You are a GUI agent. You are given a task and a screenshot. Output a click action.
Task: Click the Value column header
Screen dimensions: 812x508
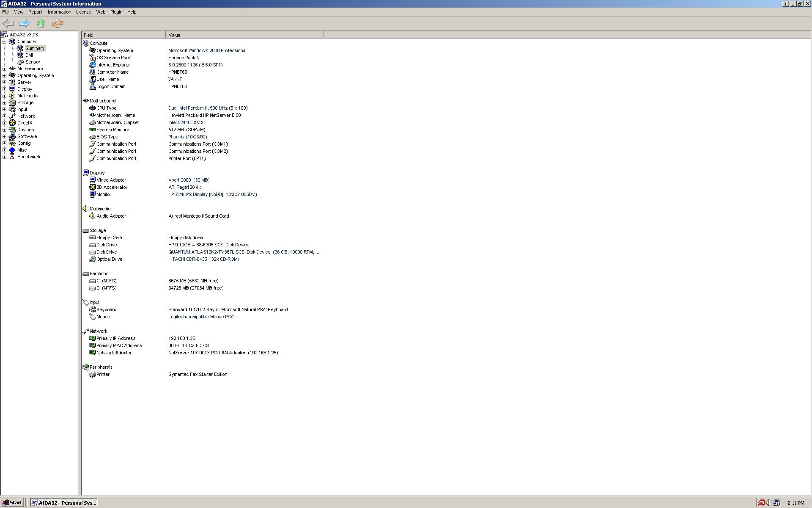pyautogui.click(x=244, y=35)
